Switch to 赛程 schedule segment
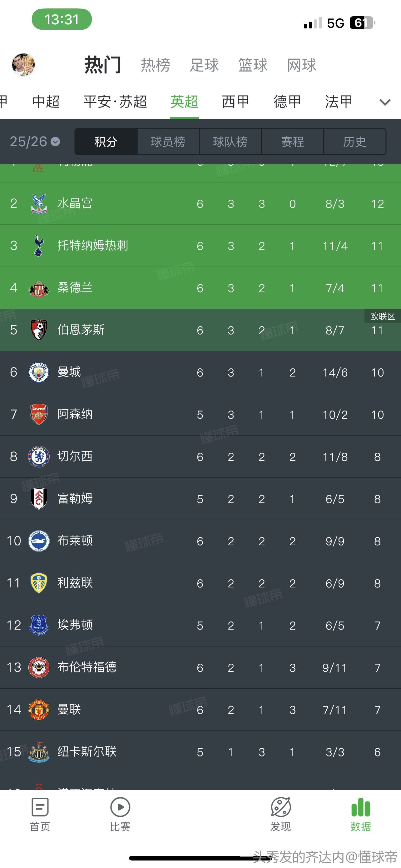Image resolution: width=401 pixels, height=868 pixels. point(293,142)
